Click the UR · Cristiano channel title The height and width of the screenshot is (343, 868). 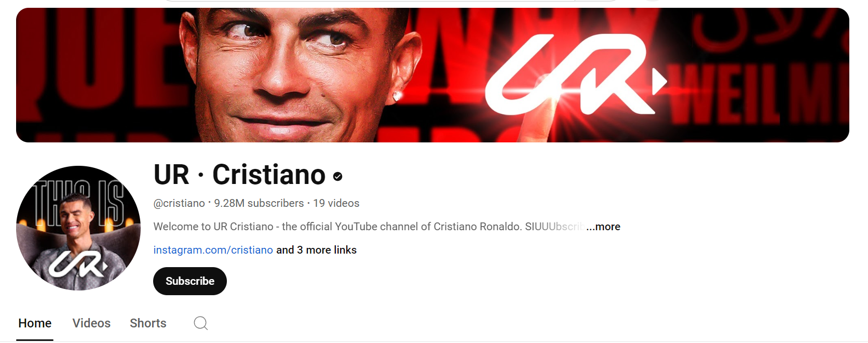[x=240, y=175]
